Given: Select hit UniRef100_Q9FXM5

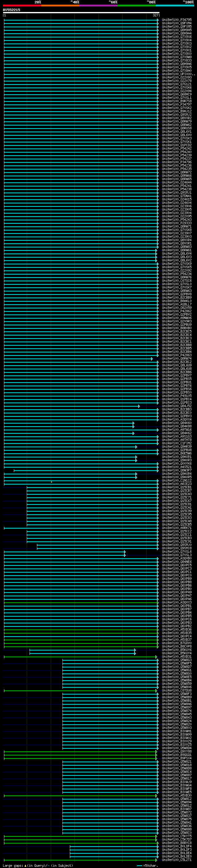Looking at the screenshot, I should point(176,27).
